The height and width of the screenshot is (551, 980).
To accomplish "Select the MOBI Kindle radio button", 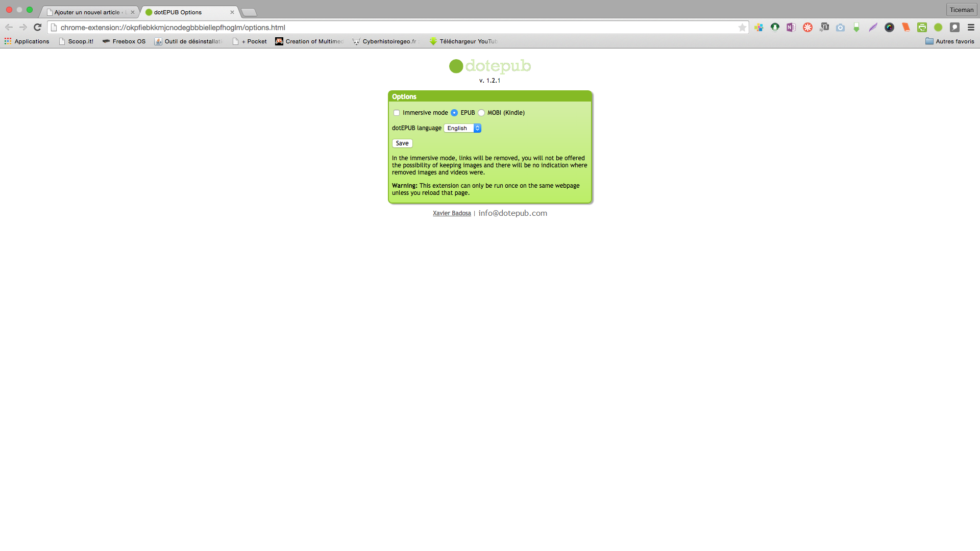I will 481,112.
